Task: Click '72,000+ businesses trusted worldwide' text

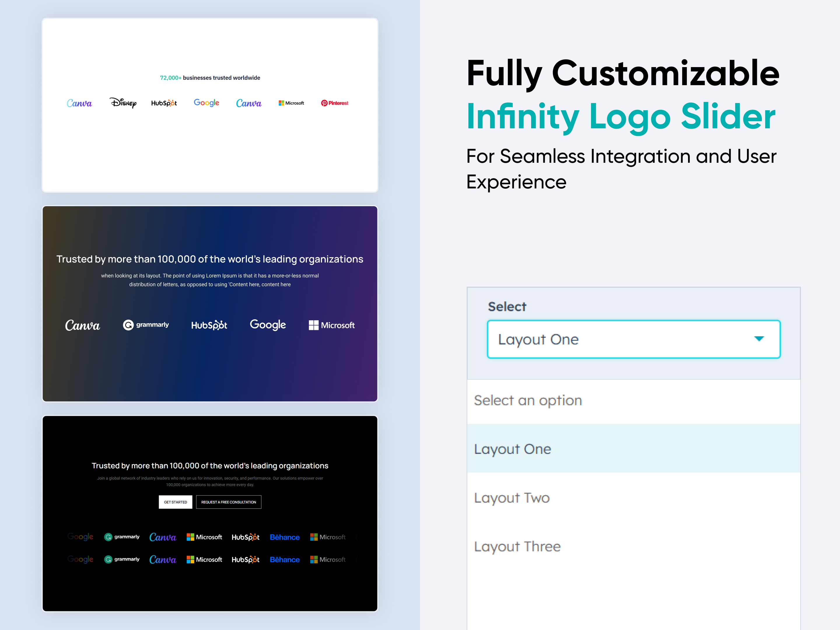Action: (x=210, y=78)
